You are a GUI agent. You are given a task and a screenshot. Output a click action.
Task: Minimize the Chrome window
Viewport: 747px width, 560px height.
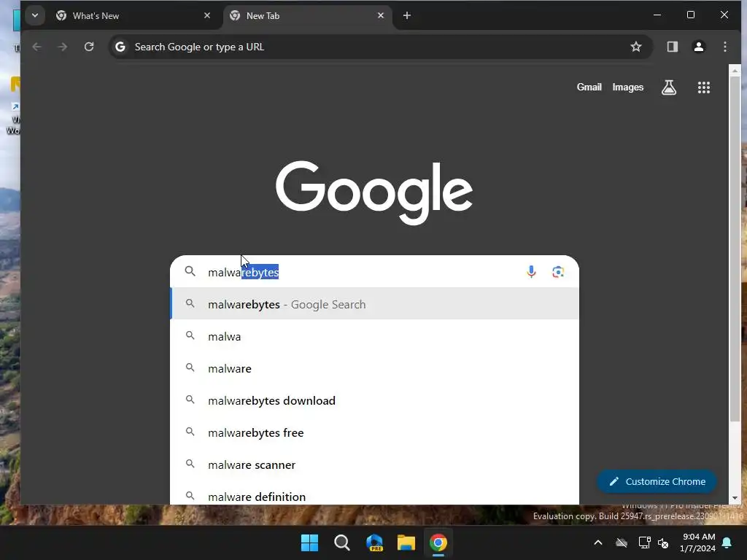pyautogui.click(x=657, y=15)
